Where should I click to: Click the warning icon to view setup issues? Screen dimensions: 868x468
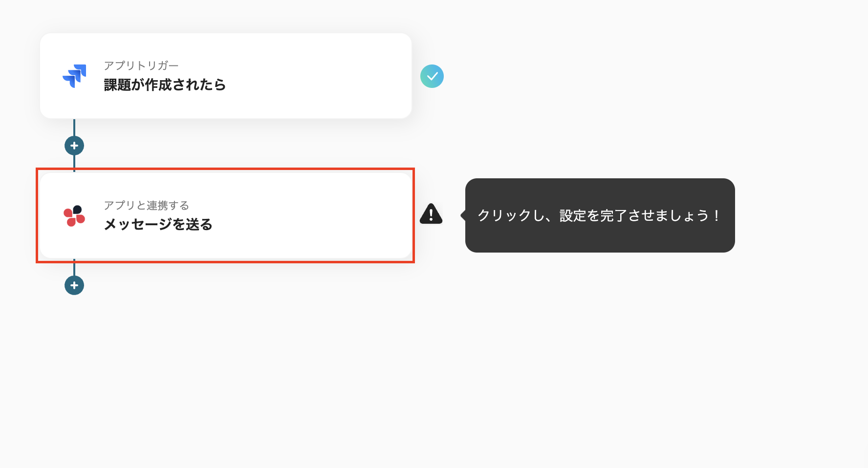point(431,214)
